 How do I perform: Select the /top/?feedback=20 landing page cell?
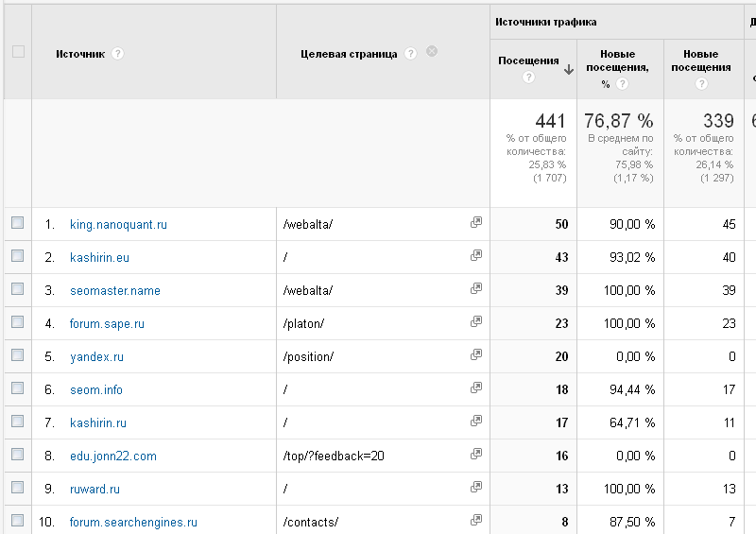coord(334,456)
